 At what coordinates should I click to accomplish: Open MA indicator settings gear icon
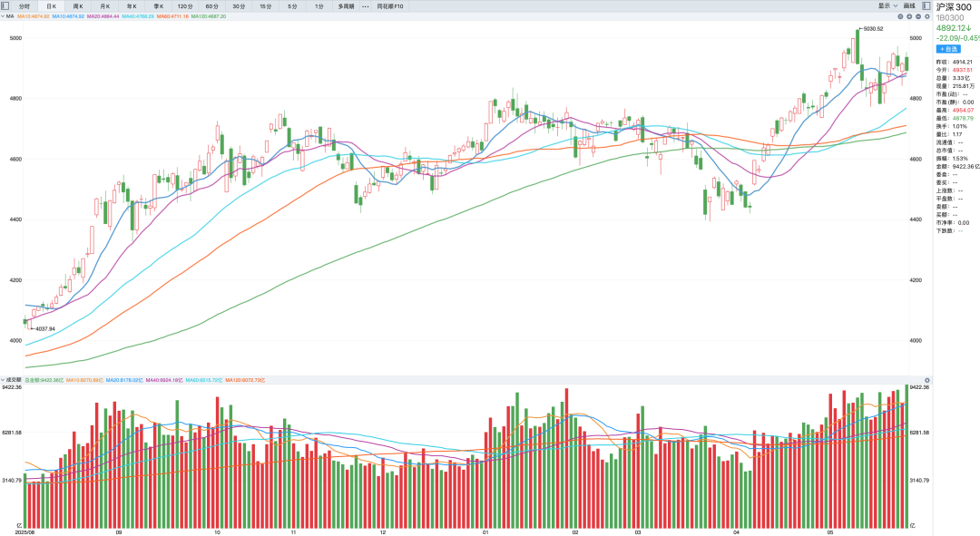pos(927,16)
